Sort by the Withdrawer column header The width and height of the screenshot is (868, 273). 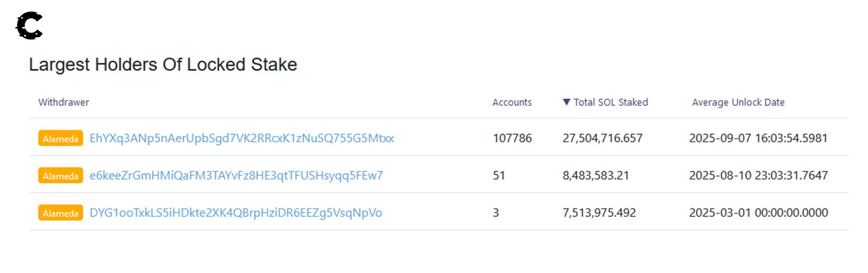click(x=64, y=102)
